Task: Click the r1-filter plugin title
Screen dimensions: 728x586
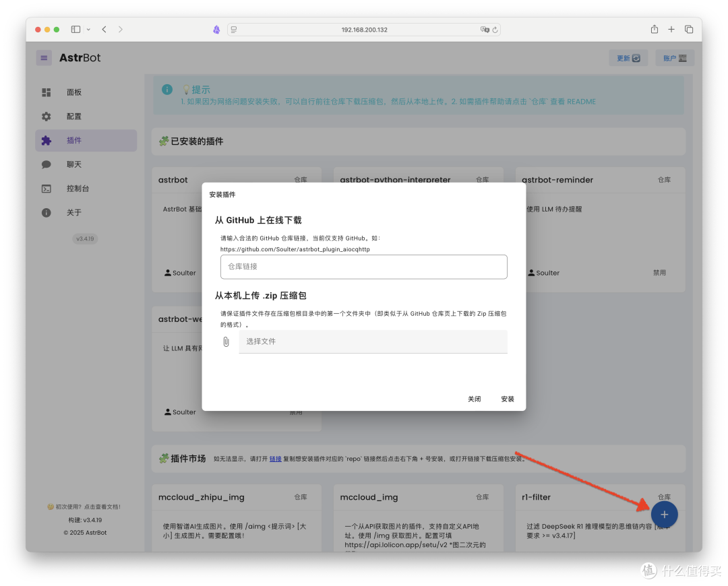Action: pyautogui.click(x=537, y=497)
